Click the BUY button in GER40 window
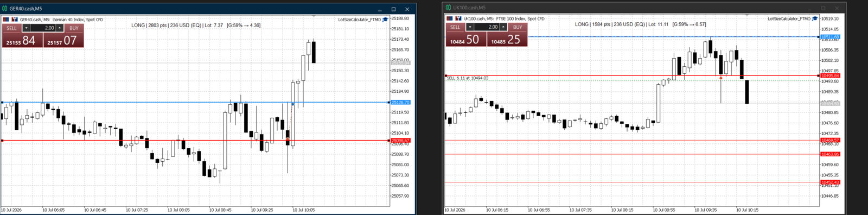Viewport: 868px width, 215px height. point(74,28)
